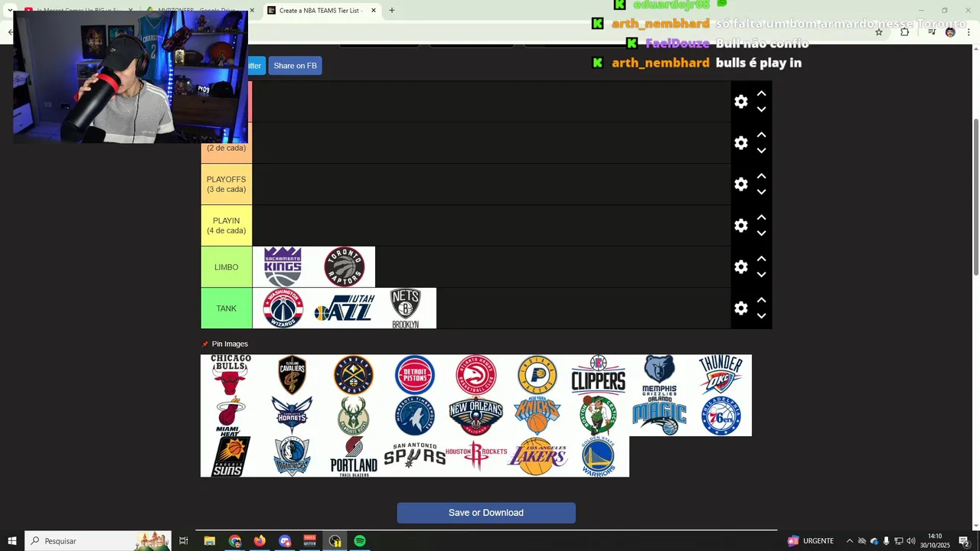This screenshot has width=980, height=551.
Task: Choose the Boston Celtics logo
Action: click(599, 416)
